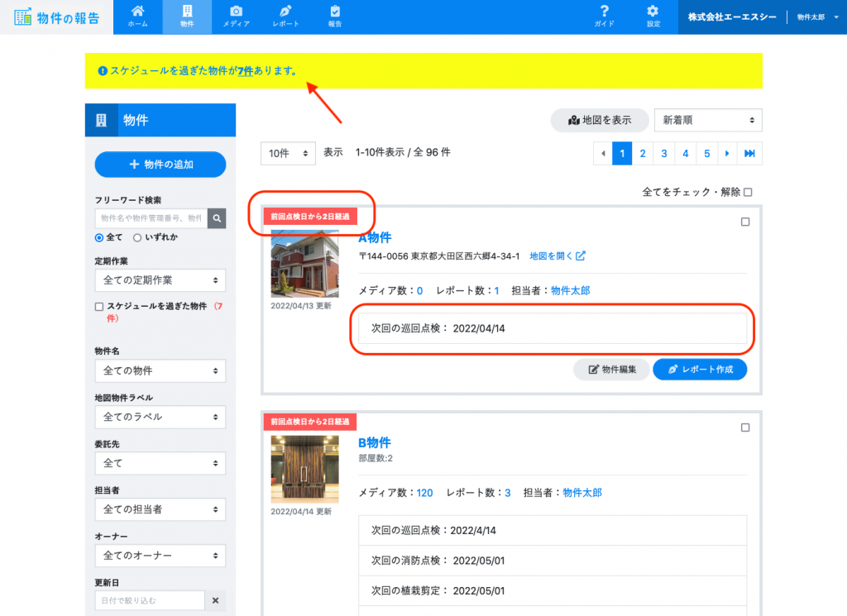Go to page 2

(x=643, y=153)
